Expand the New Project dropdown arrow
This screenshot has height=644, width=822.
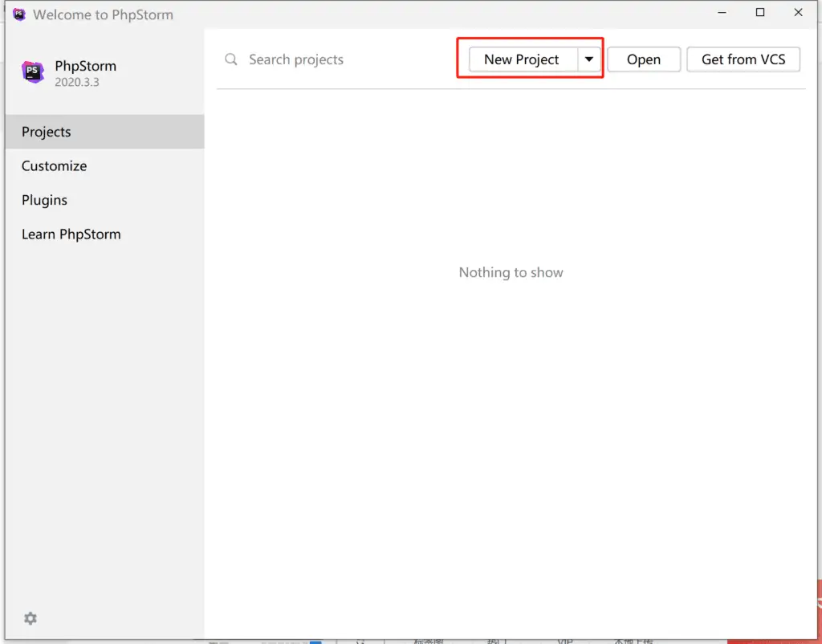[588, 59]
